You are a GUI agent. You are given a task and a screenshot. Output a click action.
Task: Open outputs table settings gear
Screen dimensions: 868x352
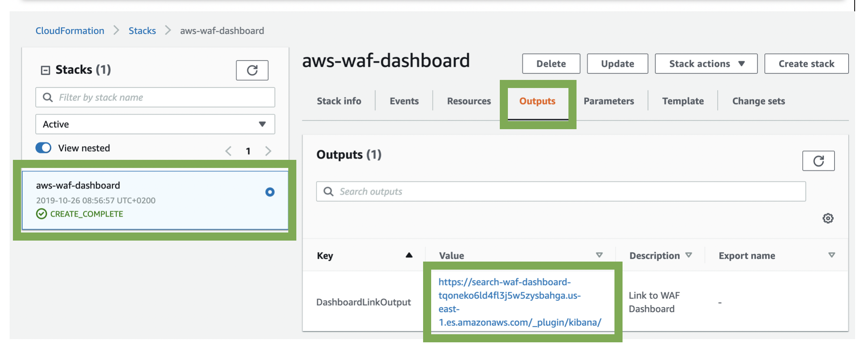point(828,218)
